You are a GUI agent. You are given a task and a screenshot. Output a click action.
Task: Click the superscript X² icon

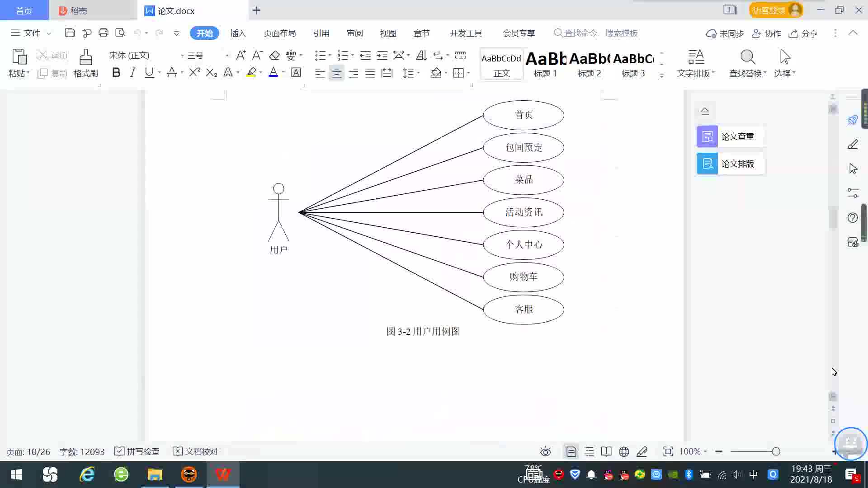[194, 73]
